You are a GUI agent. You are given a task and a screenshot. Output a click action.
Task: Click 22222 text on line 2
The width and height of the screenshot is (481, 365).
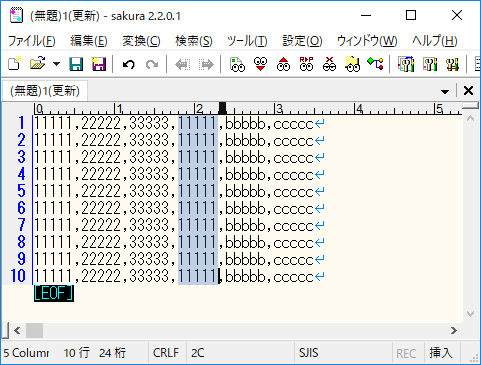tap(101, 140)
